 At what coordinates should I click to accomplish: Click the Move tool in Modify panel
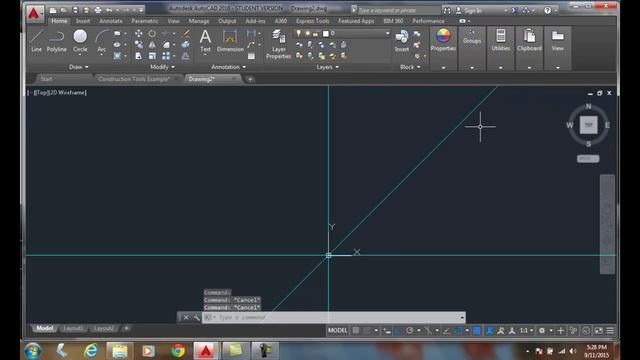tap(139, 33)
